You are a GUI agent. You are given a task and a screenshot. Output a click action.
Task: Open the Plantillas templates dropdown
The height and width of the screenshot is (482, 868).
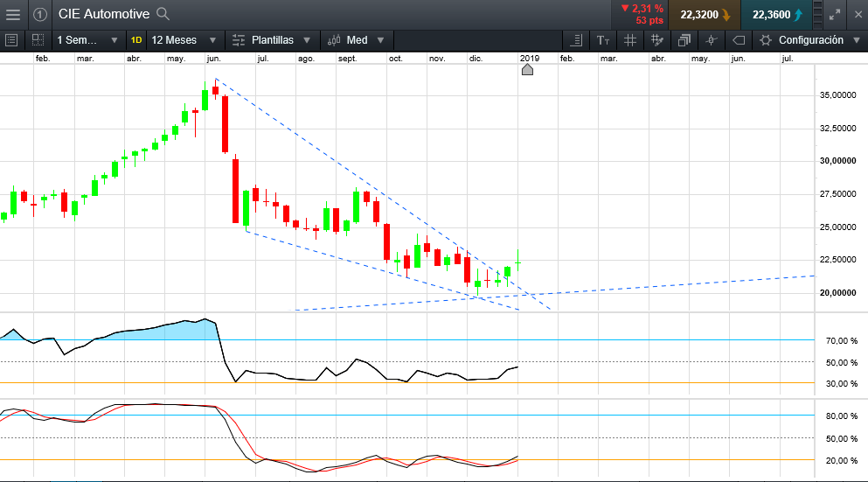(x=271, y=40)
